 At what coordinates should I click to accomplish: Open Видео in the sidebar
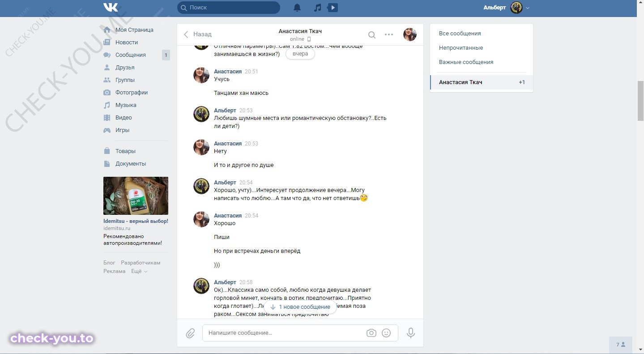tap(124, 118)
